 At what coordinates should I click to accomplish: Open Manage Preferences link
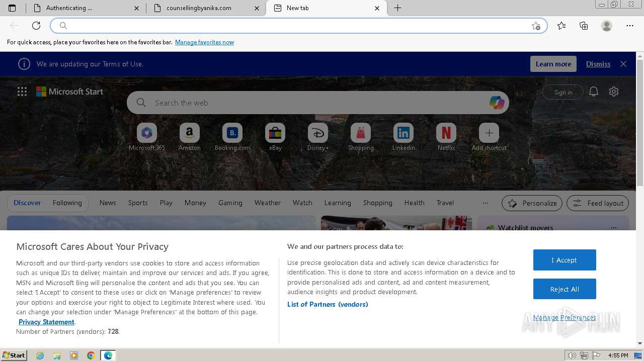coord(565,317)
